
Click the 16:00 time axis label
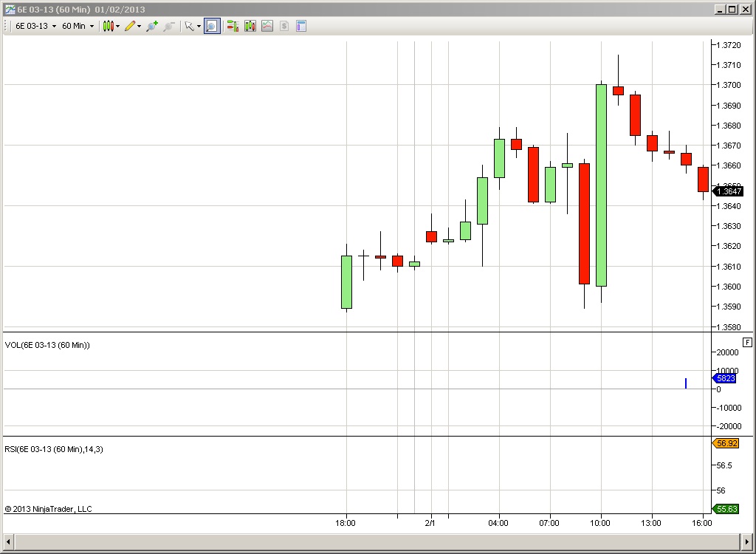click(x=701, y=523)
